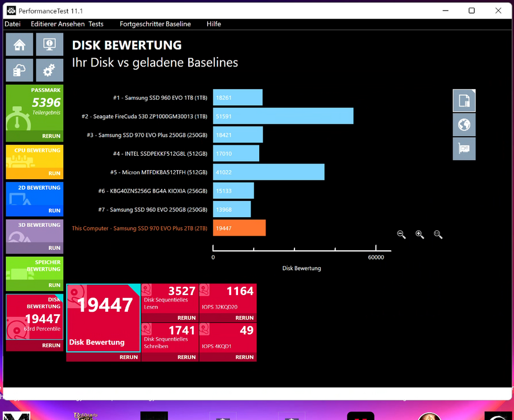514x420 pixels.
Task: Open the Baseline menu
Action: tap(178, 24)
